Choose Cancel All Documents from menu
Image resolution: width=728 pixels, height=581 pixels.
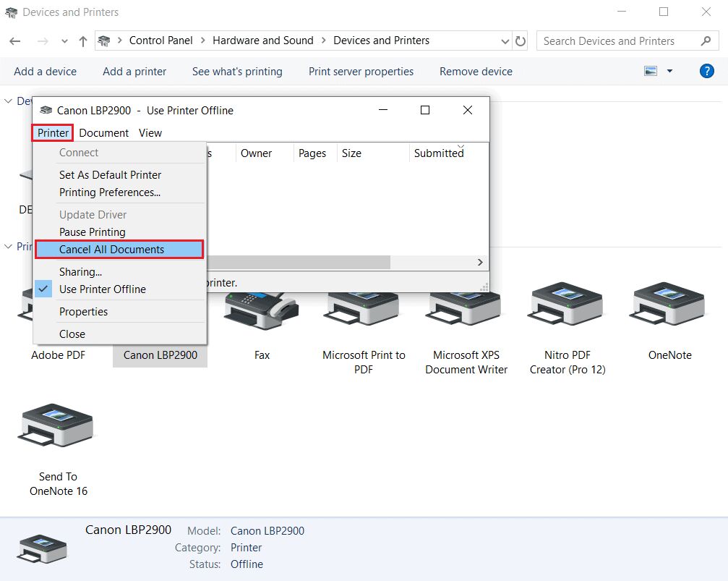111,249
